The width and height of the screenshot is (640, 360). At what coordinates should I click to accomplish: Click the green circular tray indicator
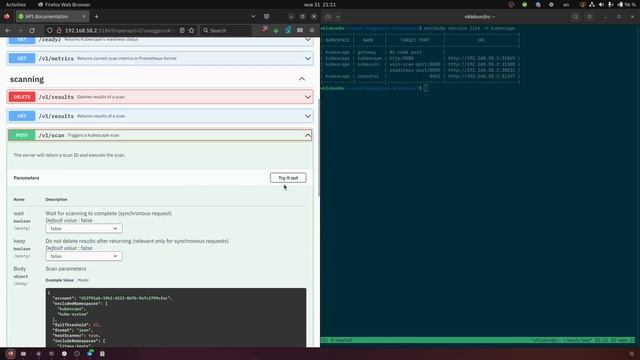pyautogui.click(x=524, y=4)
